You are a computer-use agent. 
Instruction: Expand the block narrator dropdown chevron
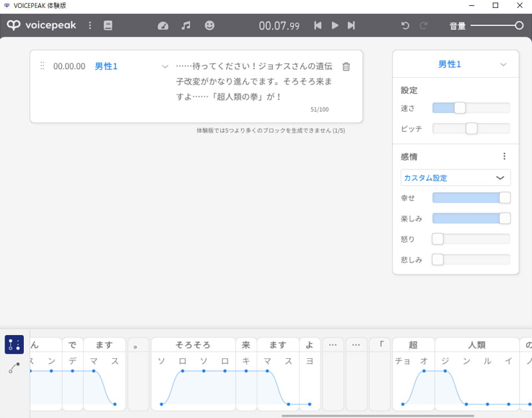(x=165, y=66)
